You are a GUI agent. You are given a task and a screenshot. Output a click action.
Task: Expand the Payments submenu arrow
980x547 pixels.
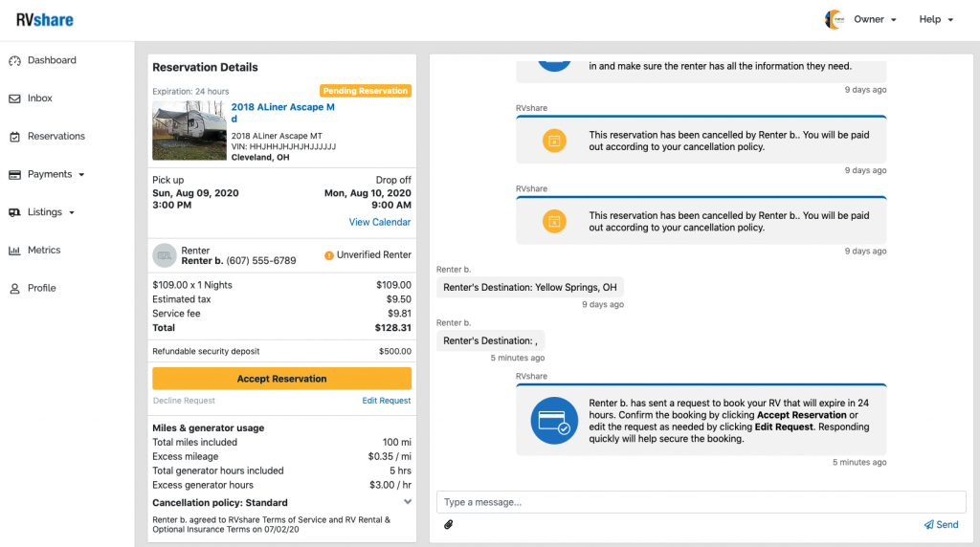[x=81, y=175]
